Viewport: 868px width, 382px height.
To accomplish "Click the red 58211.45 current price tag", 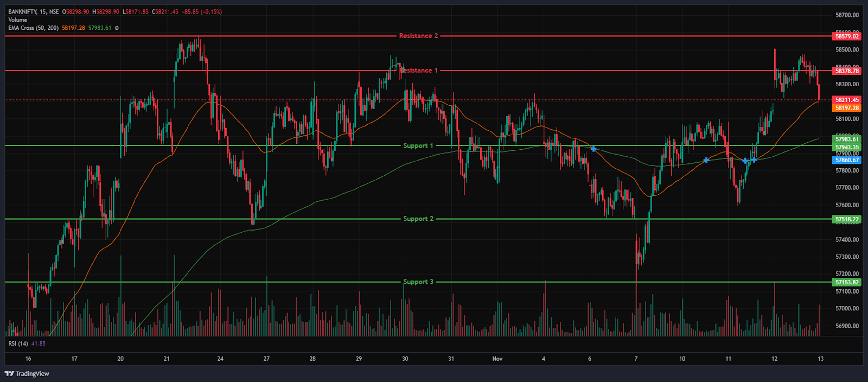I will [x=847, y=100].
